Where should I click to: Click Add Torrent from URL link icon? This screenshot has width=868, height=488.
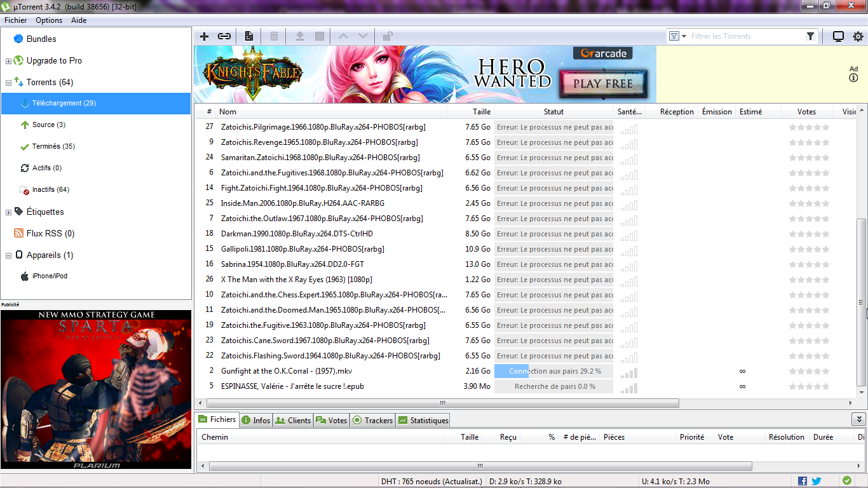tap(224, 36)
